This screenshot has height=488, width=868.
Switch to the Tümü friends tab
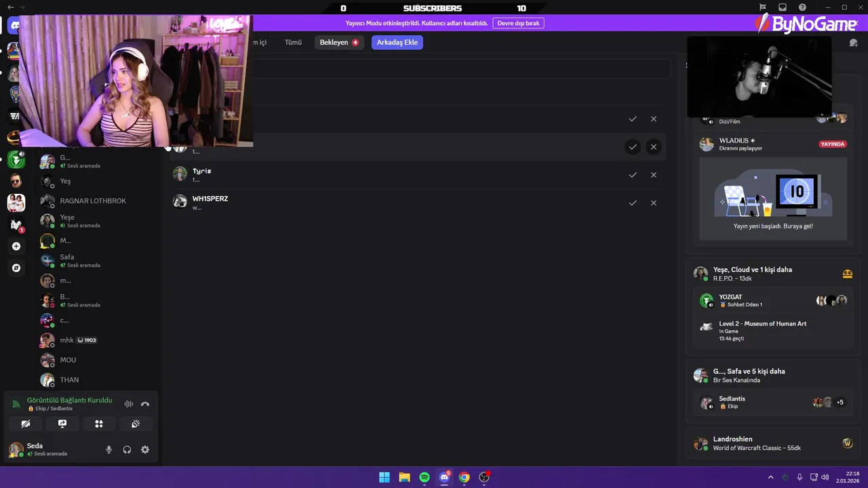coord(293,42)
